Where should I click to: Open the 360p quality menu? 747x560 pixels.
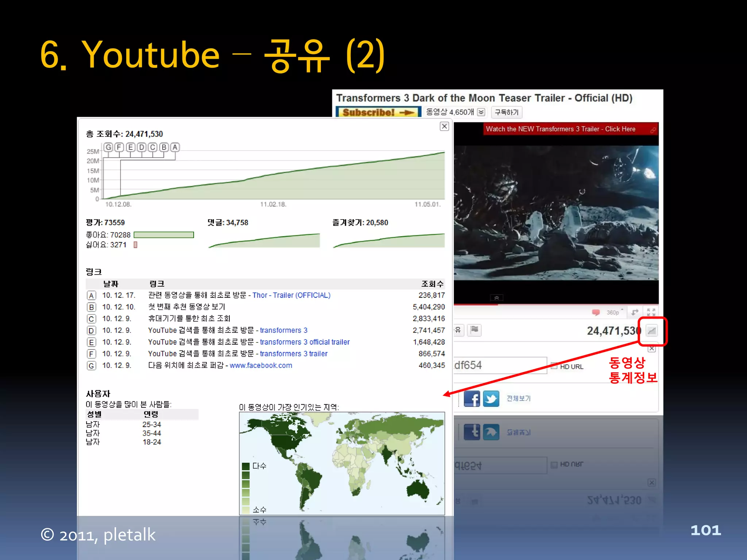tap(614, 312)
